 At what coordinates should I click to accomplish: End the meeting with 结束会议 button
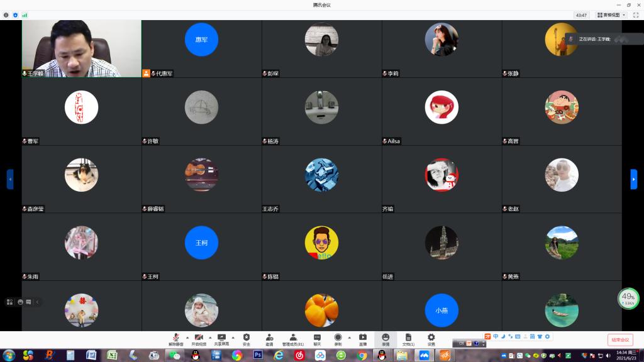(620, 340)
